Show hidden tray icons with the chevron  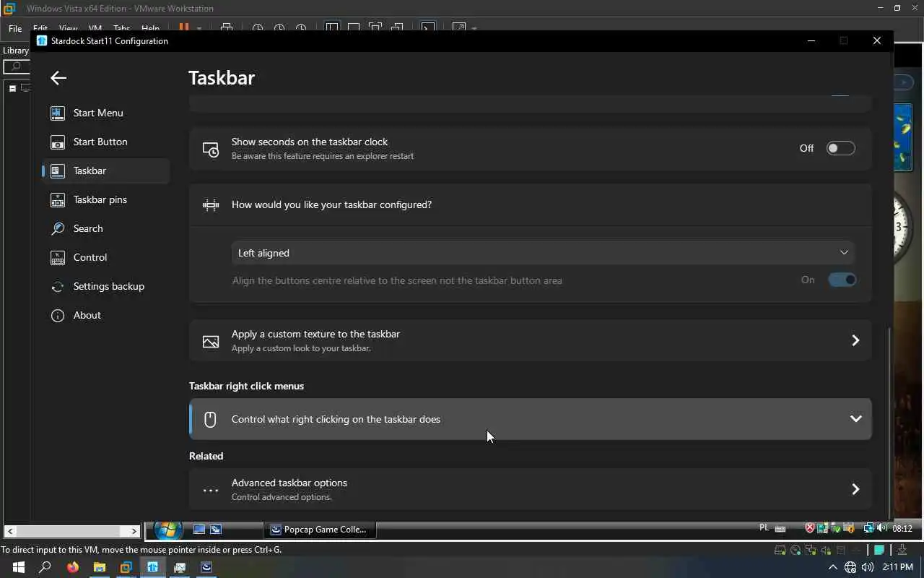832,568
